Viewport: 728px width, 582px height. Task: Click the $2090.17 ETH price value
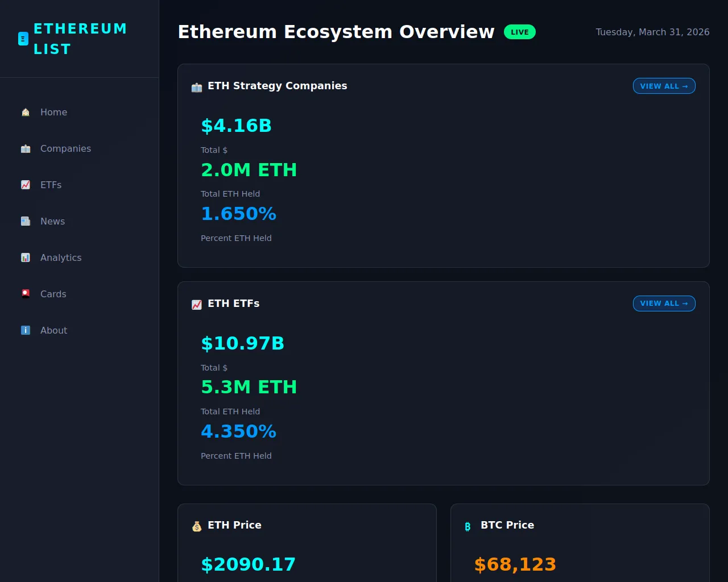(248, 564)
